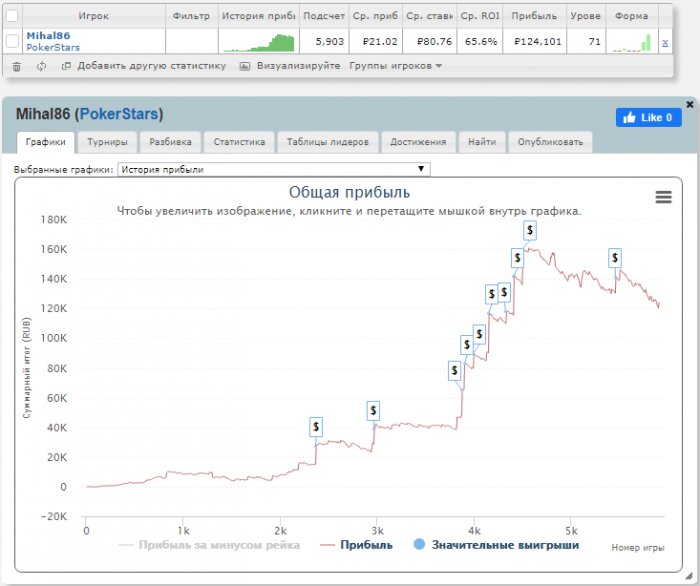Click the win marker near 80K level
The height and width of the screenshot is (586, 700).
click(x=454, y=370)
